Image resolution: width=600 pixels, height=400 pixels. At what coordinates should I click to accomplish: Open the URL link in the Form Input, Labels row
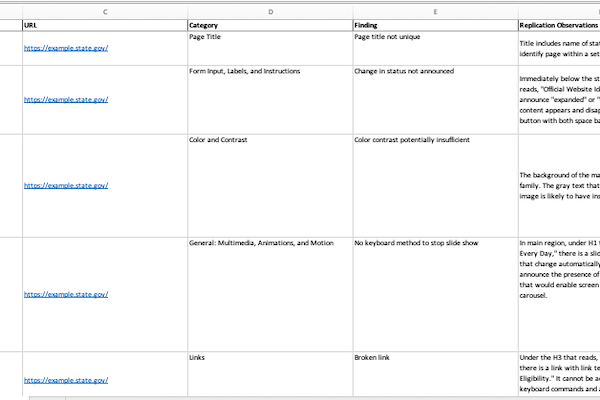tap(66, 100)
